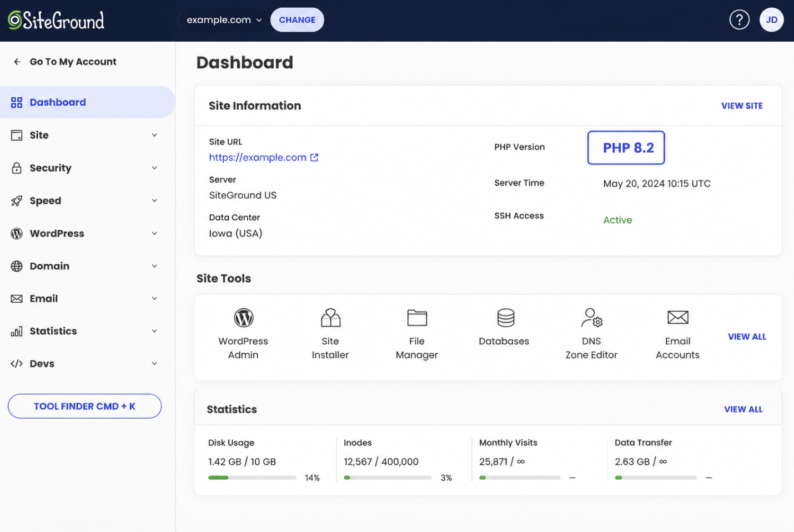Viewport: 794px width, 532px height.
Task: Expand the Security menu chevron
Action: [x=154, y=168]
